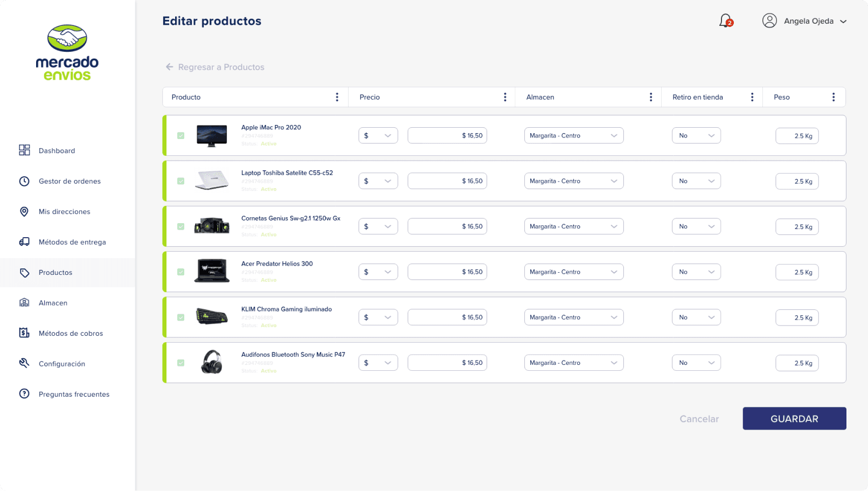This screenshot has width=868, height=491.
Task: Open Almacen dropdown for Laptop Toshiba
Action: (574, 181)
